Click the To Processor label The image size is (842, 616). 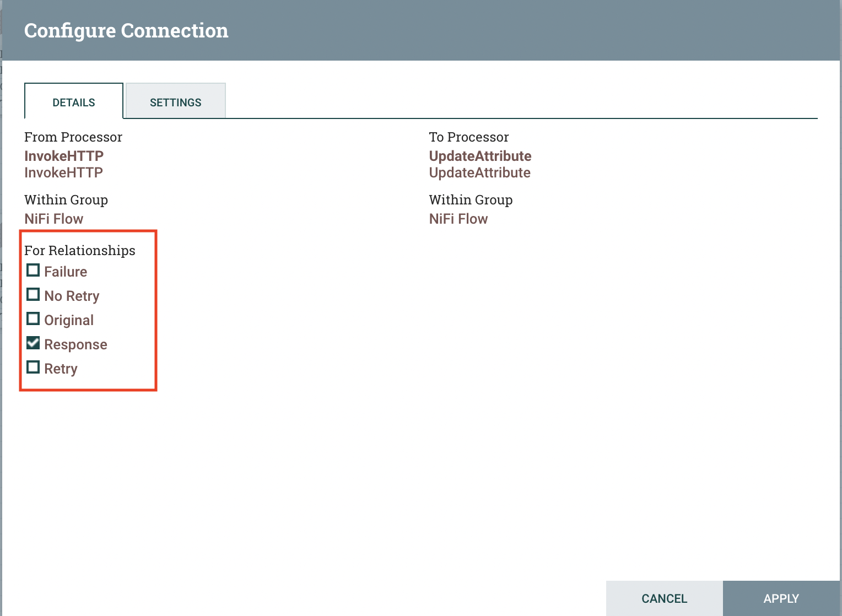pos(469,137)
